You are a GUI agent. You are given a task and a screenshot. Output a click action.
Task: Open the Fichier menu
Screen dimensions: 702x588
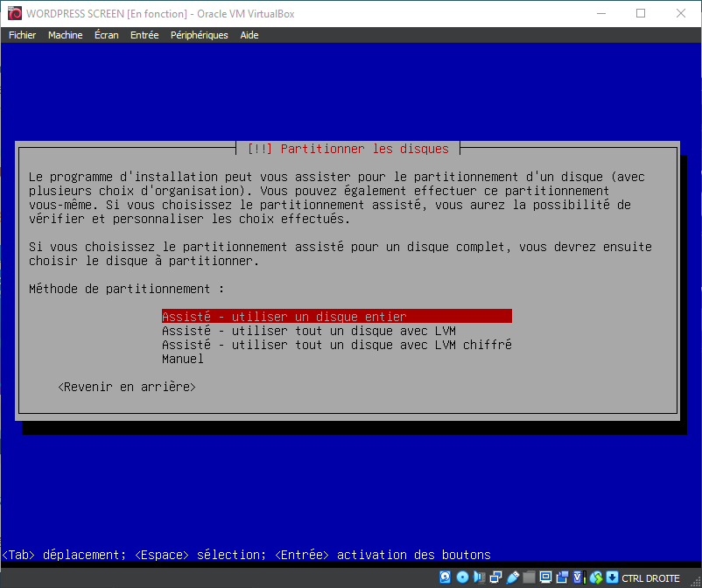[22, 35]
